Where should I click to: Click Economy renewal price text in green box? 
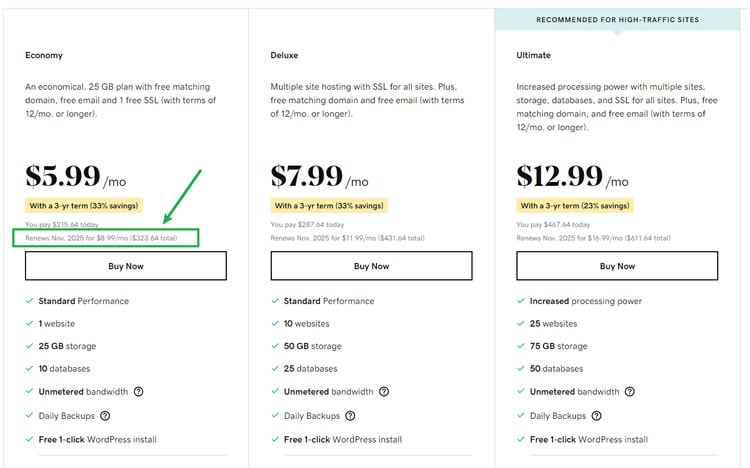tap(101, 238)
